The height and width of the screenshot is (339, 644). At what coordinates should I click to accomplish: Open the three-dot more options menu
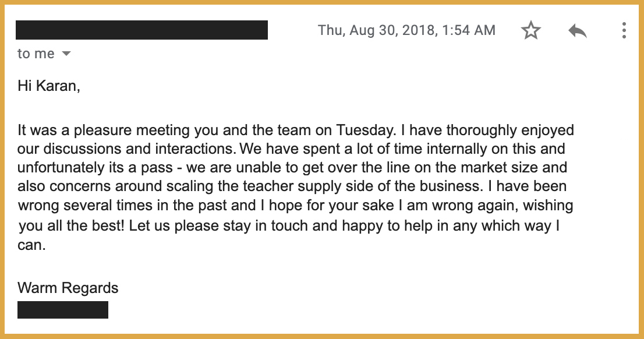click(624, 30)
